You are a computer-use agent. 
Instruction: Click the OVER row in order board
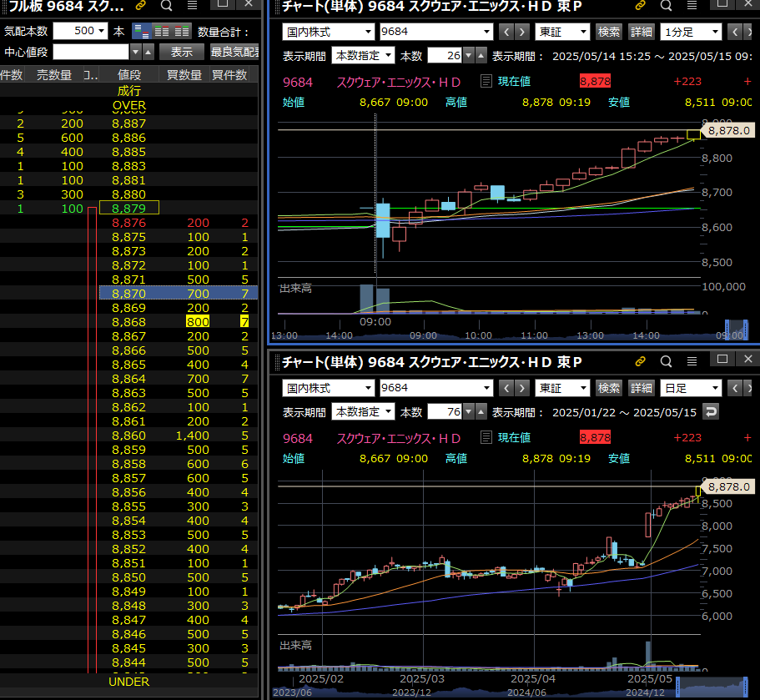click(129, 105)
